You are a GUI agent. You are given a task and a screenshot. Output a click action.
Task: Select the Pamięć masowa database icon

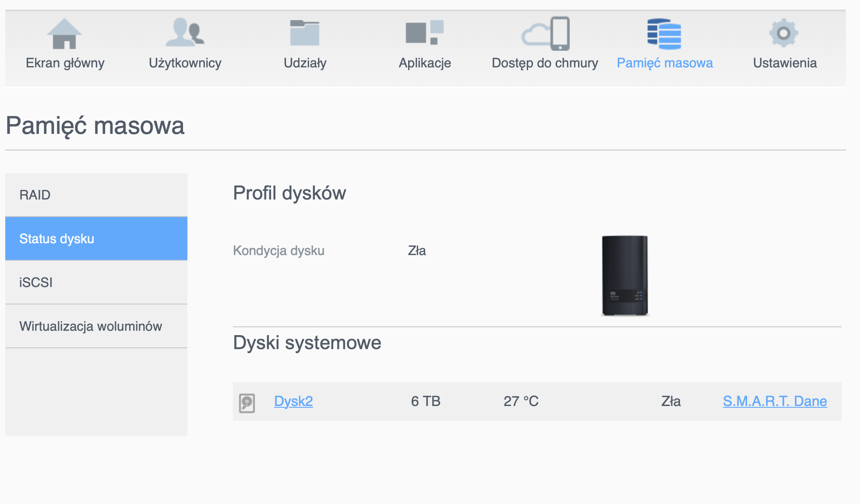tap(664, 34)
